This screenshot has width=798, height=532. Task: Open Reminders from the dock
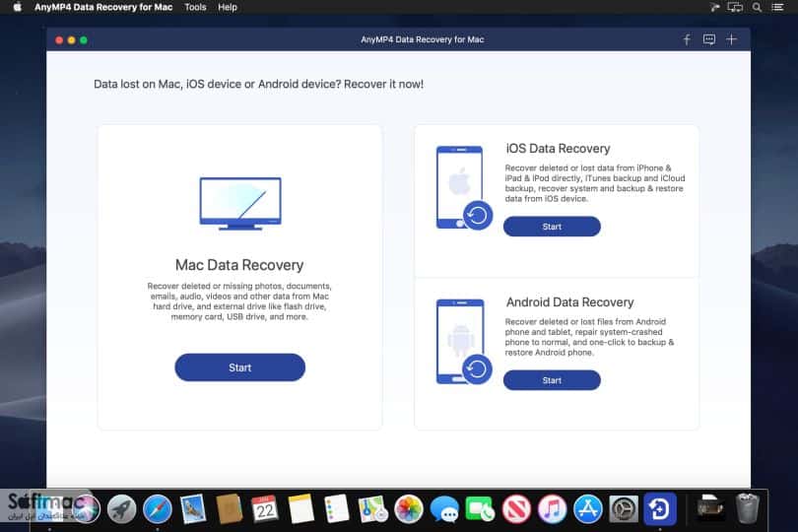pyautogui.click(x=336, y=508)
